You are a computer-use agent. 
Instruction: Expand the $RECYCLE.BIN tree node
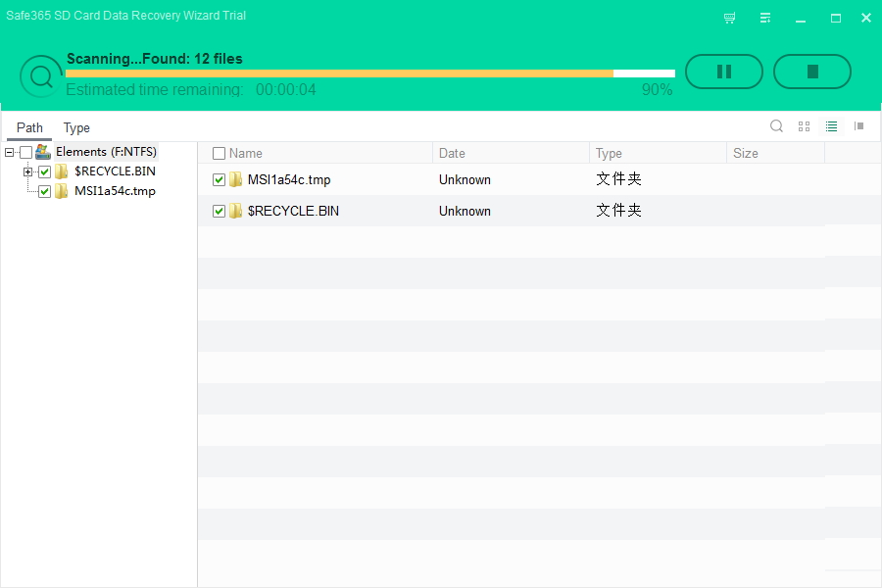click(27, 171)
